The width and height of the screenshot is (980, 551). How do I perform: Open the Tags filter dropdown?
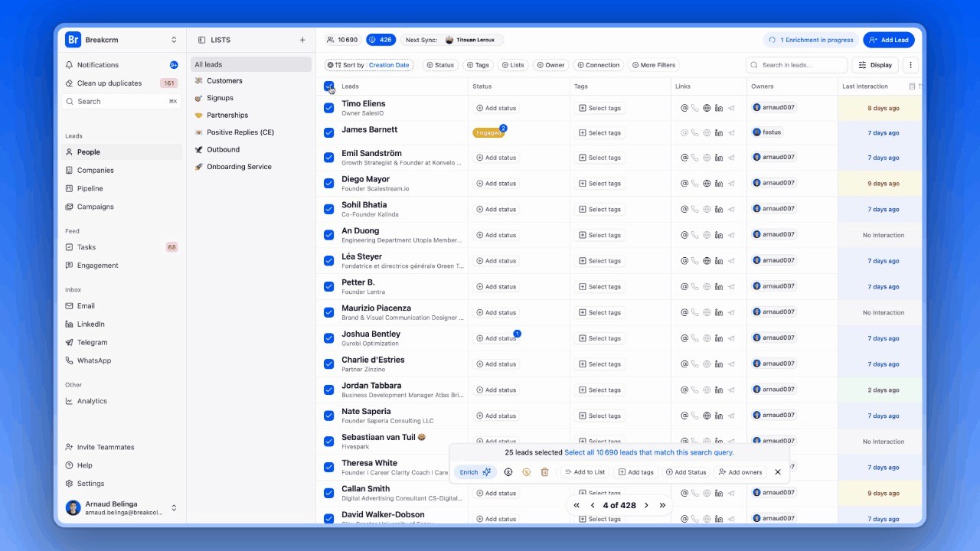tap(478, 65)
